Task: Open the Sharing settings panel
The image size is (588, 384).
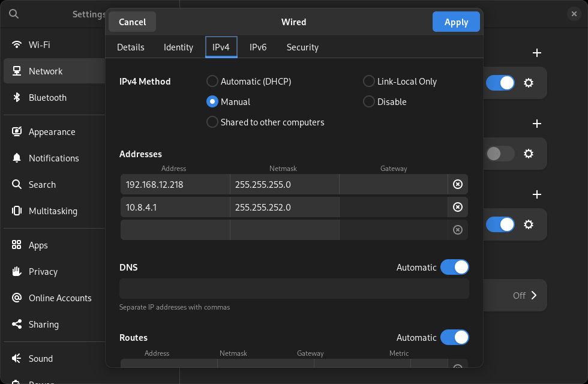Action: pyautogui.click(x=44, y=325)
